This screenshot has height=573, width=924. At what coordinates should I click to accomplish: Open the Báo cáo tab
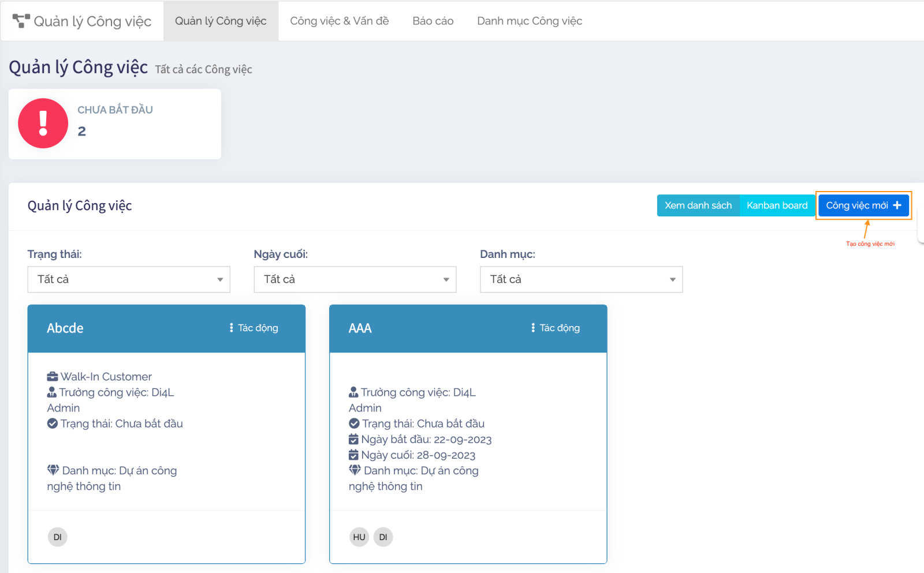[x=433, y=21]
